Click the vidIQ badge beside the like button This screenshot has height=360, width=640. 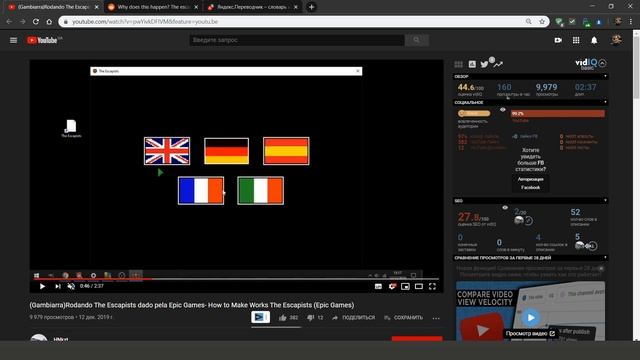click(260, 317)
